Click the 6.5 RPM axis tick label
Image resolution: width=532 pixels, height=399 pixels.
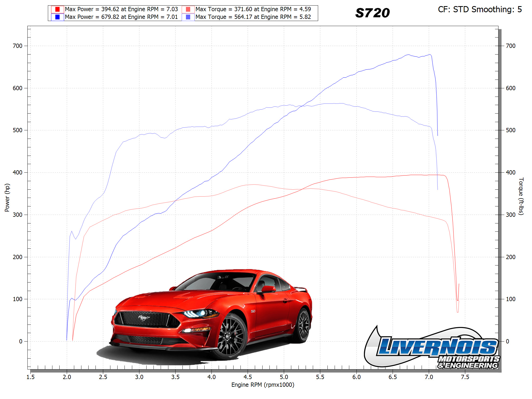click(393, 377)
